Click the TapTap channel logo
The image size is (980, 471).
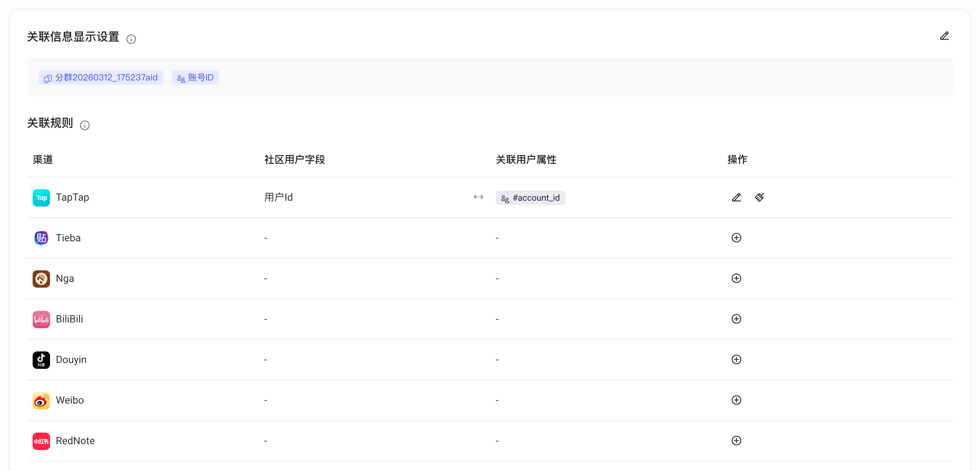coord(41,197)
